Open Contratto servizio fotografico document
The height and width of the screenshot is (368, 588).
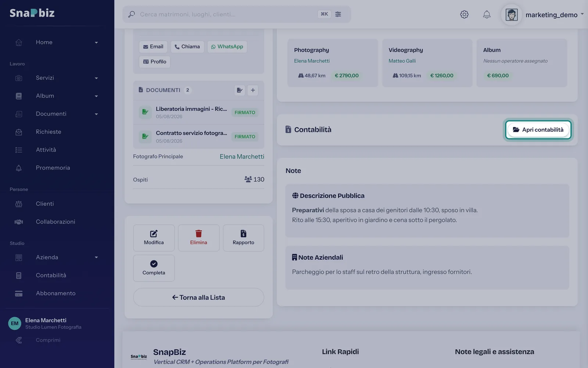(198, 137)
